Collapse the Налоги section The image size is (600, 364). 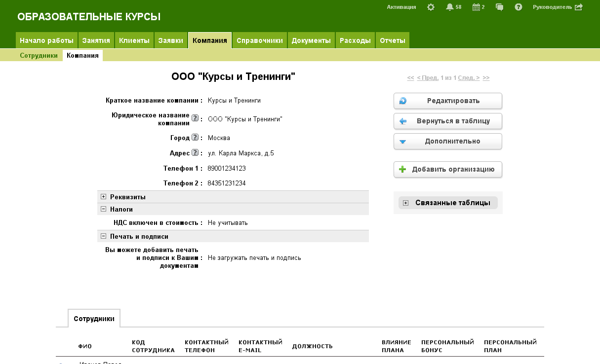(104, 209)
